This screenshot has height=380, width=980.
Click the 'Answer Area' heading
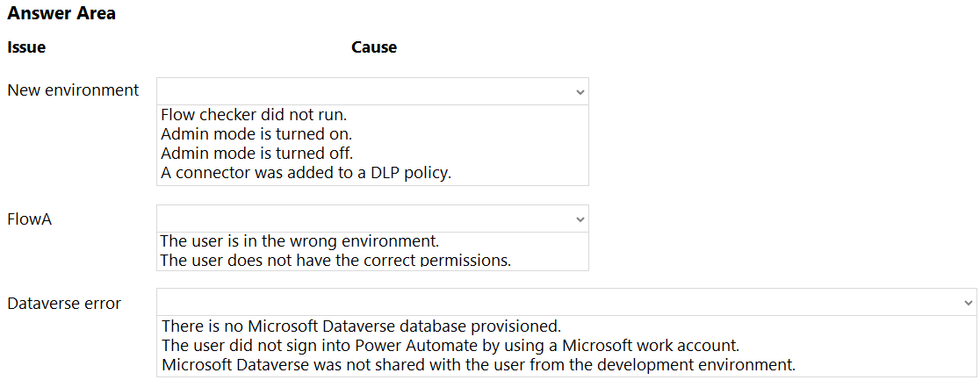pyautogui.click(x=61, y=14)
